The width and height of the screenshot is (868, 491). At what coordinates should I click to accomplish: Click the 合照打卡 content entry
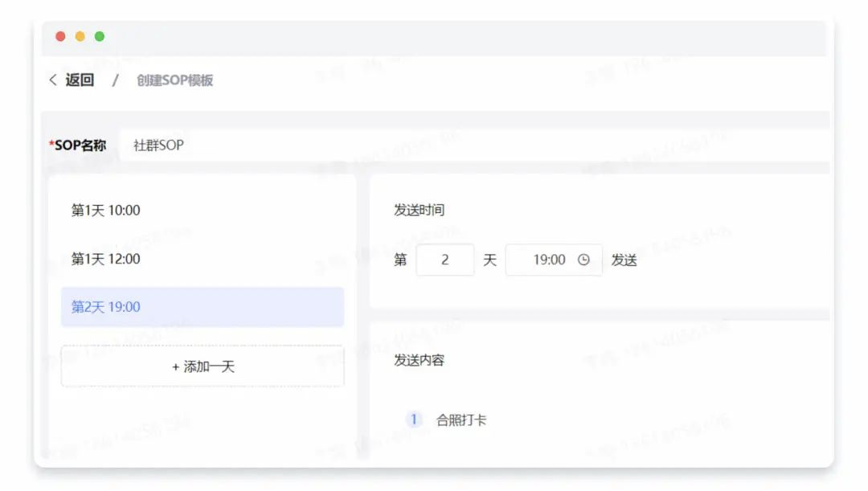click(x=461, y=420)
